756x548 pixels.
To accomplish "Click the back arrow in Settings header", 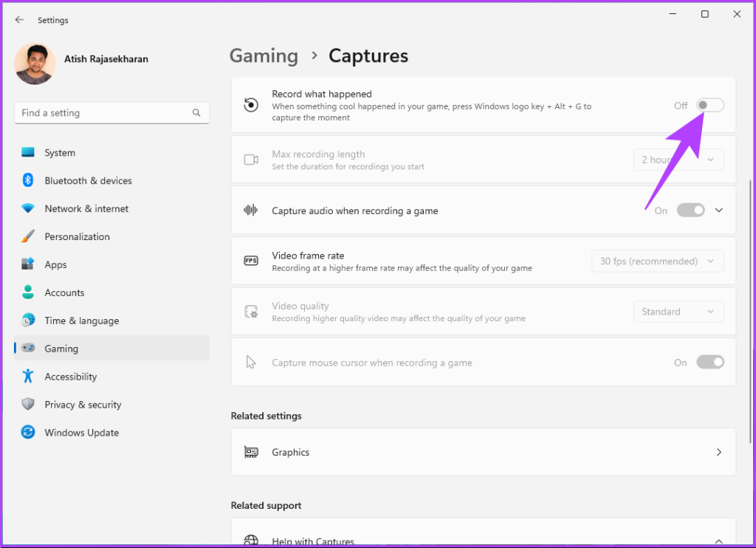I will click(x=19, y=20).
